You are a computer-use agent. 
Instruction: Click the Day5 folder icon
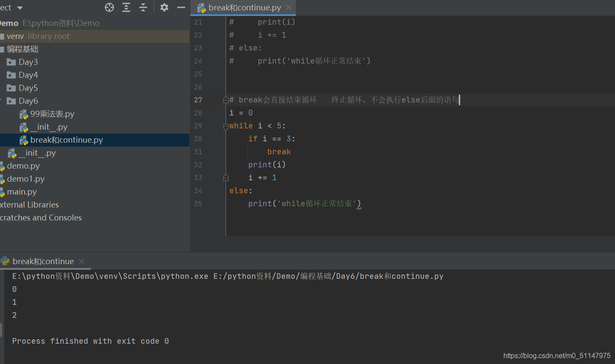pyautogui.click(x=11, y=88)
